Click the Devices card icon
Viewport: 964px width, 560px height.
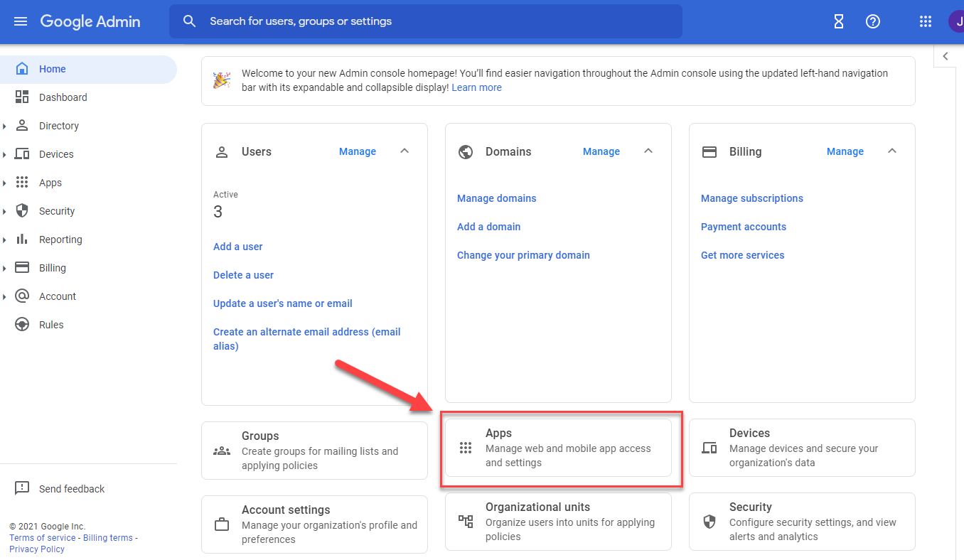click(x=709, y=448)
